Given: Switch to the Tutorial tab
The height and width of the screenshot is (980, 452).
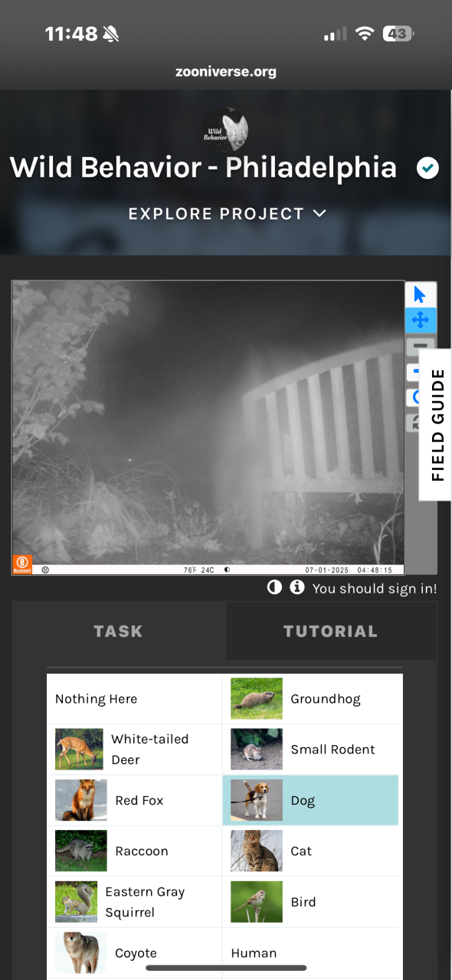Looking at the screenshot, I should coord(331,631).
